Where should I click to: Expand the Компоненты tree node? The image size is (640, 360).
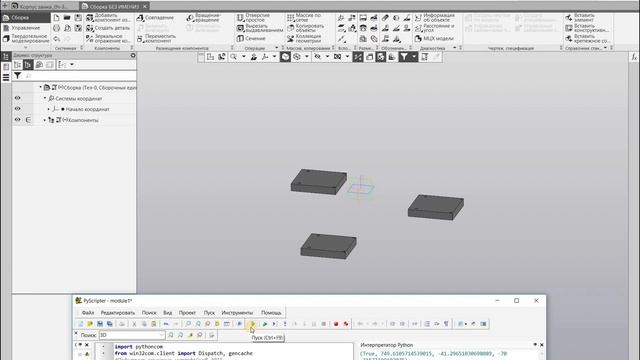[x=45, y=120]
